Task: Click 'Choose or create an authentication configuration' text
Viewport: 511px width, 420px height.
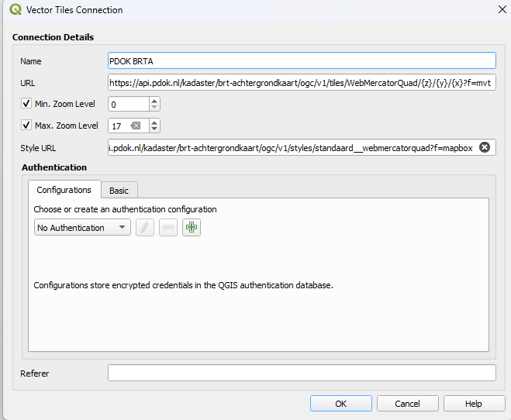Action: click(x=125, y=209)
